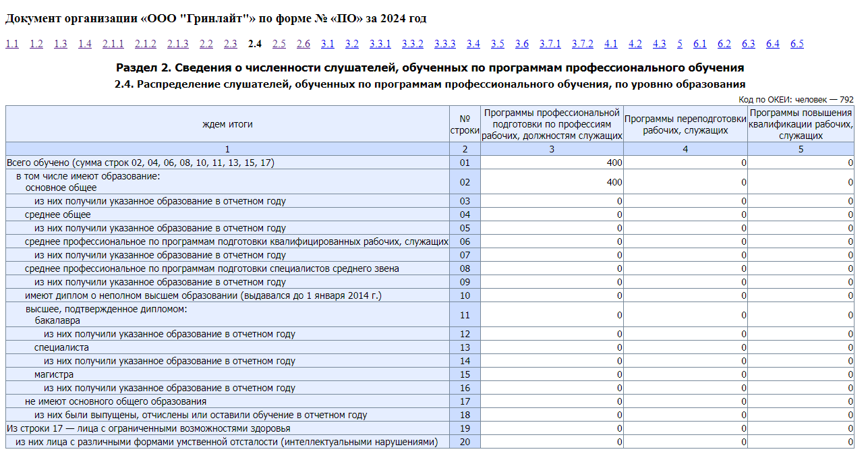Screen dimensions: 868x460
Task: Go to section 6.3
Action: [x=749, y=44]
